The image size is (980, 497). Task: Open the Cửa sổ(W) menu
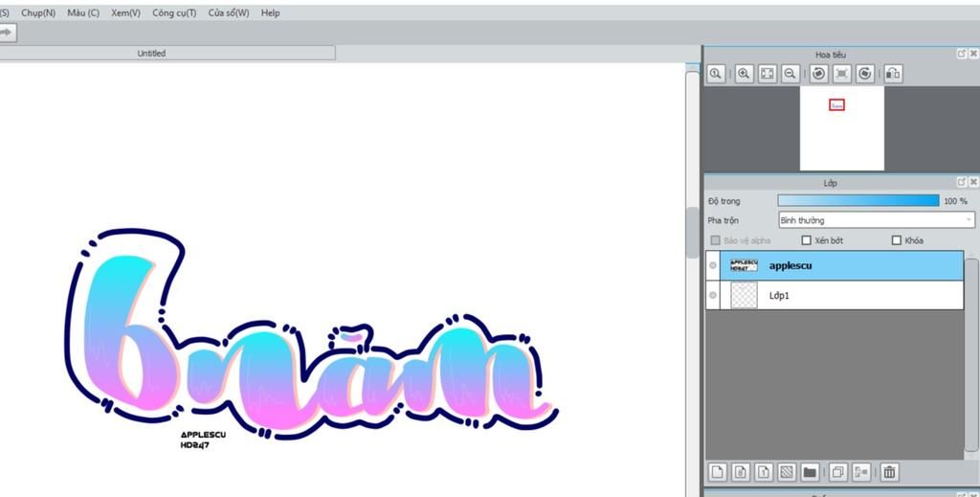pos(228,12)
